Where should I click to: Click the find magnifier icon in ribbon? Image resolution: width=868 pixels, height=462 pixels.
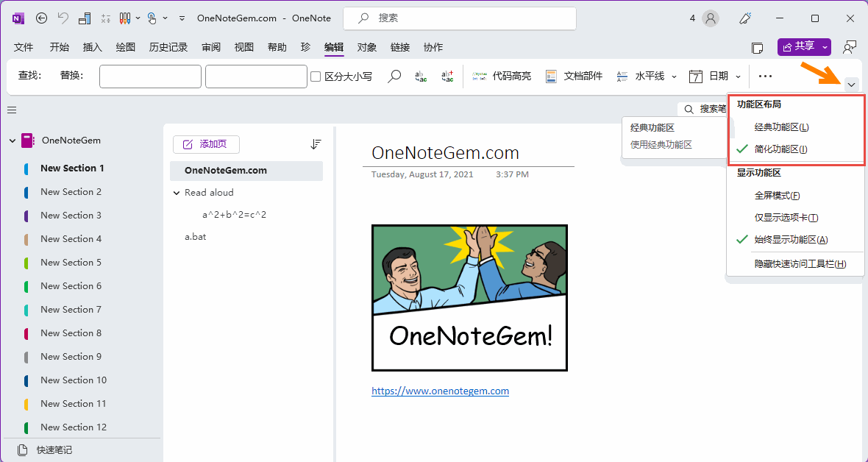point(394,77)
